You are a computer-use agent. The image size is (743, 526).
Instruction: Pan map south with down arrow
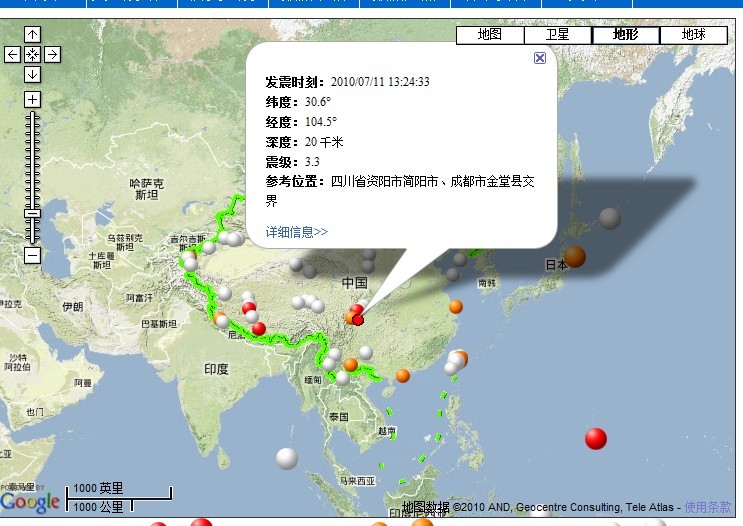(32, 74)
